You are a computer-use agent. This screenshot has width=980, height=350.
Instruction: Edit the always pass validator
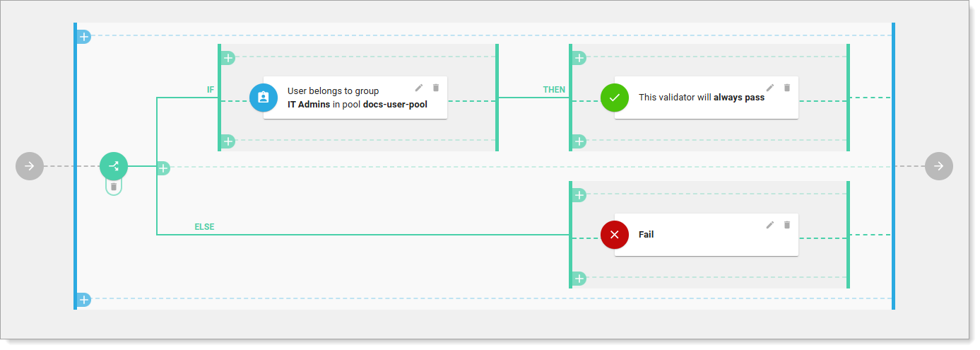point(770,88)
